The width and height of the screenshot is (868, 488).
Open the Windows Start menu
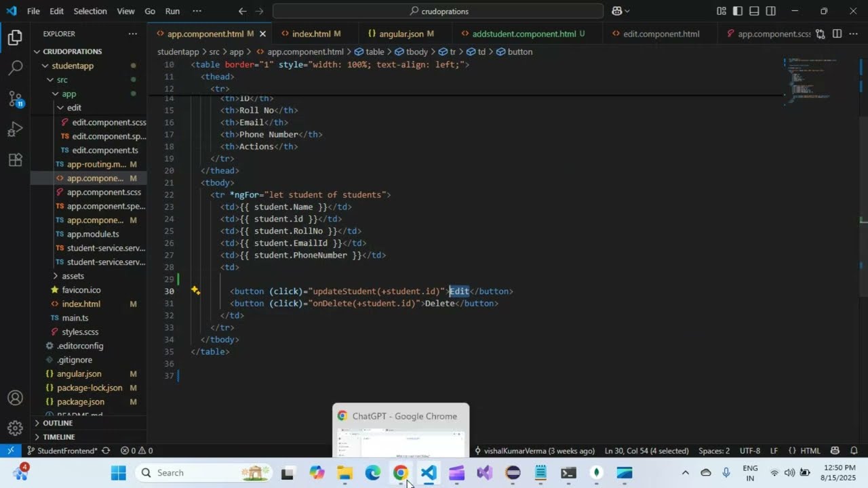[x=119, y=473]
